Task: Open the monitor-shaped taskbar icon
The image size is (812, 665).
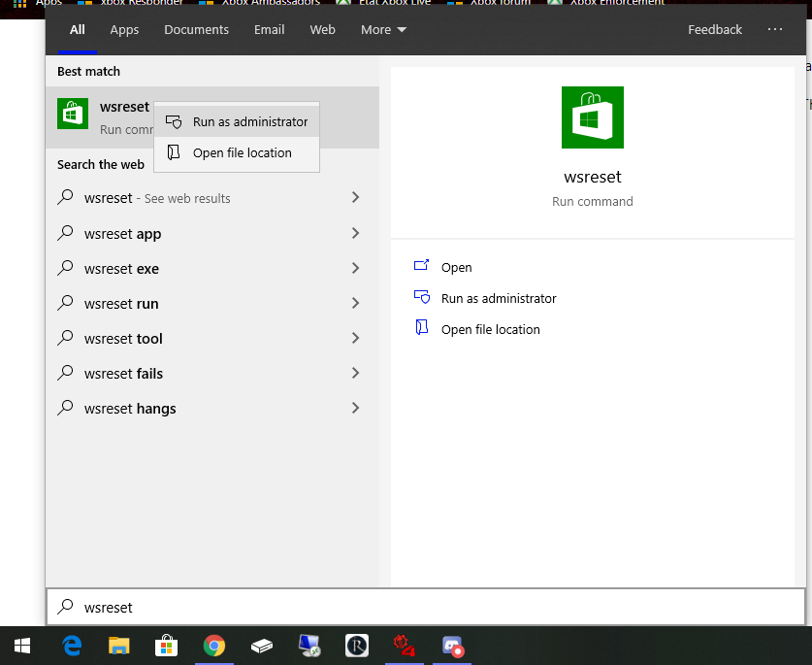Action: 309,646
